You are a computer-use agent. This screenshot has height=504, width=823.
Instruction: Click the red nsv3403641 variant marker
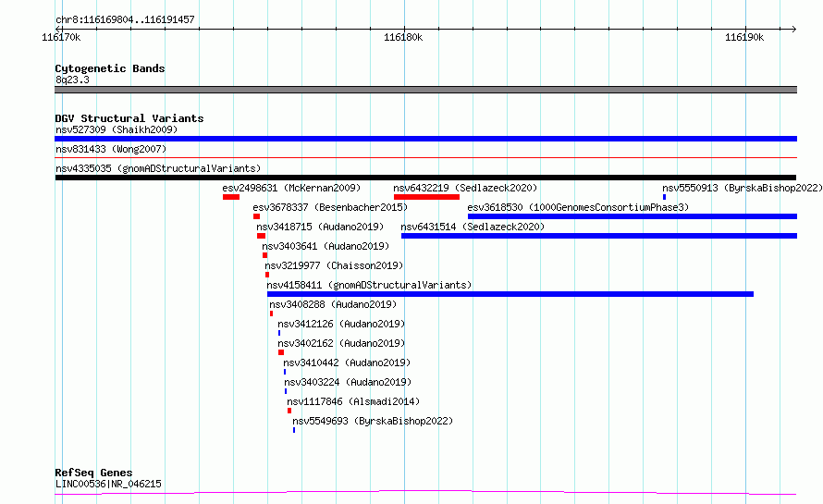(265, 255)
